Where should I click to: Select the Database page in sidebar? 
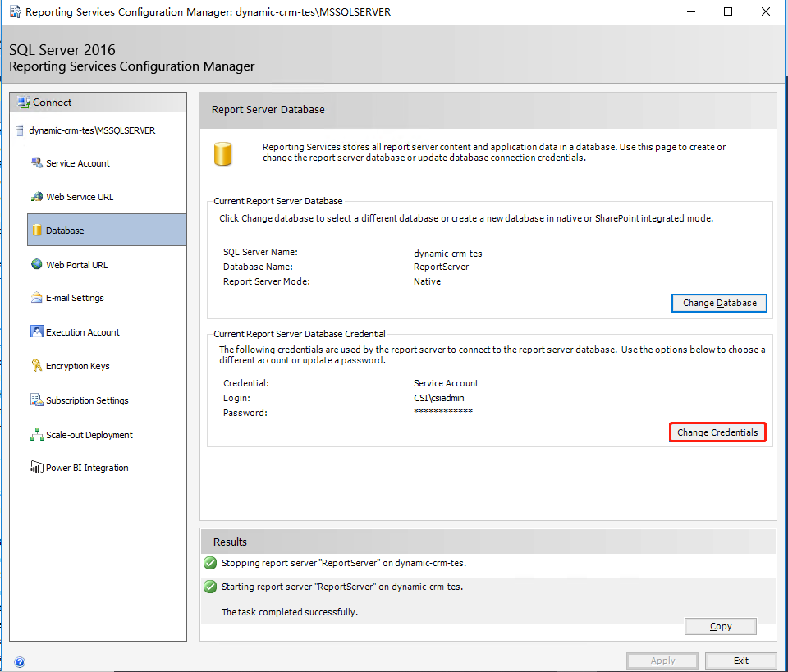point(107,230)
